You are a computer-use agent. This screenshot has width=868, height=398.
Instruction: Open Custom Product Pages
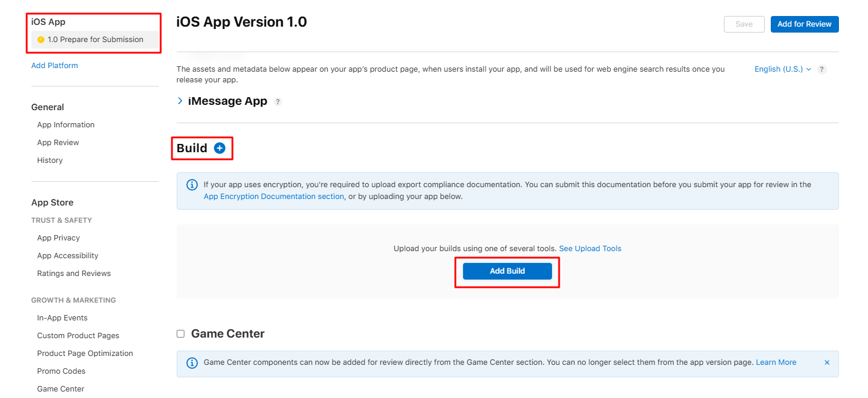(x=78, y=336)
